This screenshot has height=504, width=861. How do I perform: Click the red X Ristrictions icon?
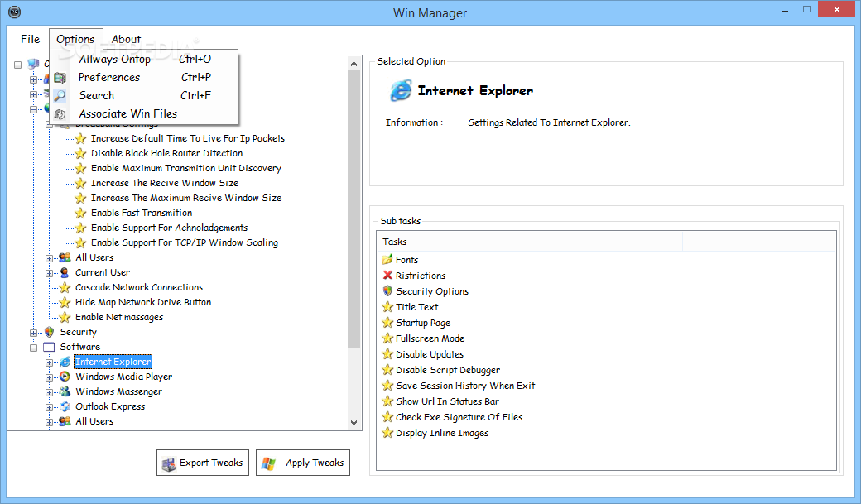pos(387,275)
